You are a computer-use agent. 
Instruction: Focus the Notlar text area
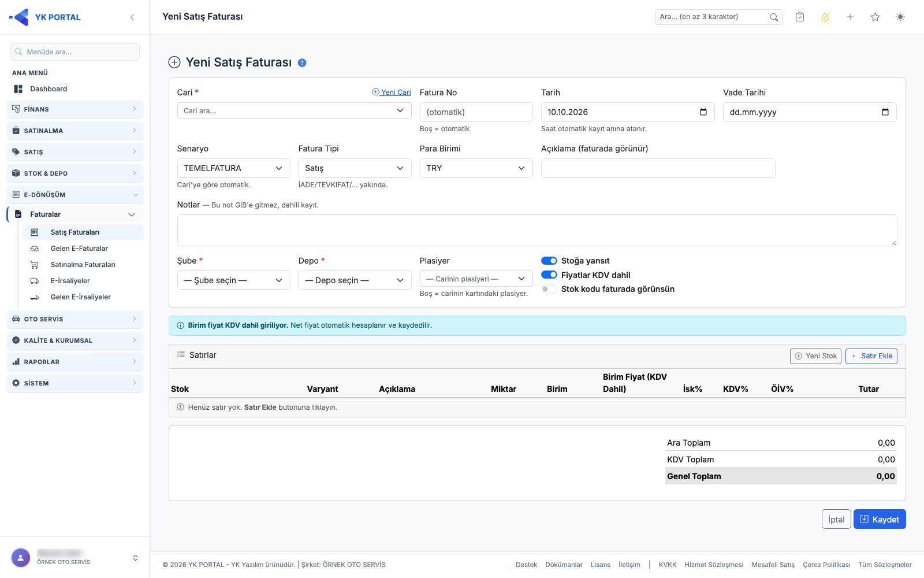click(537, 230)
